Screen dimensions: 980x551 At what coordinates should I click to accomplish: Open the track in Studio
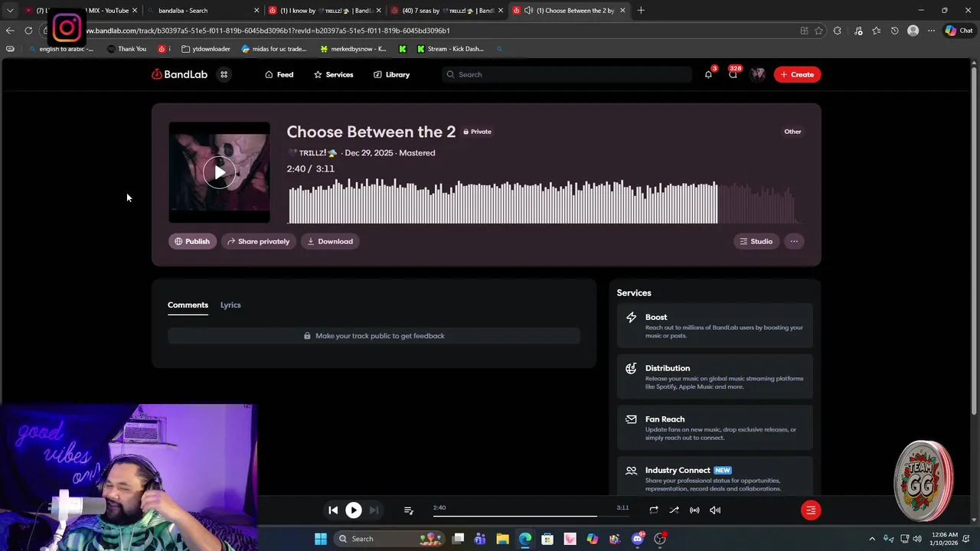coord(756,241)
